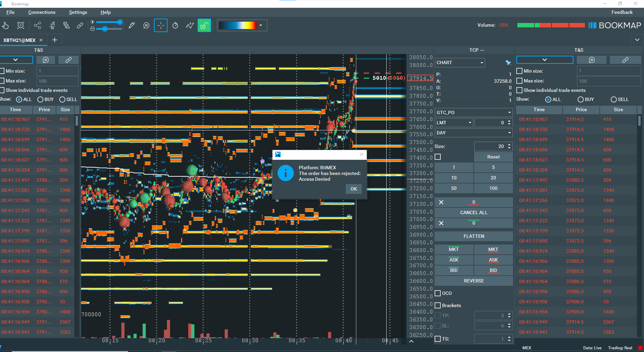This screenshot has width=644, height=352.
Task: Open the Settings menu
Action: pos(78,12)
